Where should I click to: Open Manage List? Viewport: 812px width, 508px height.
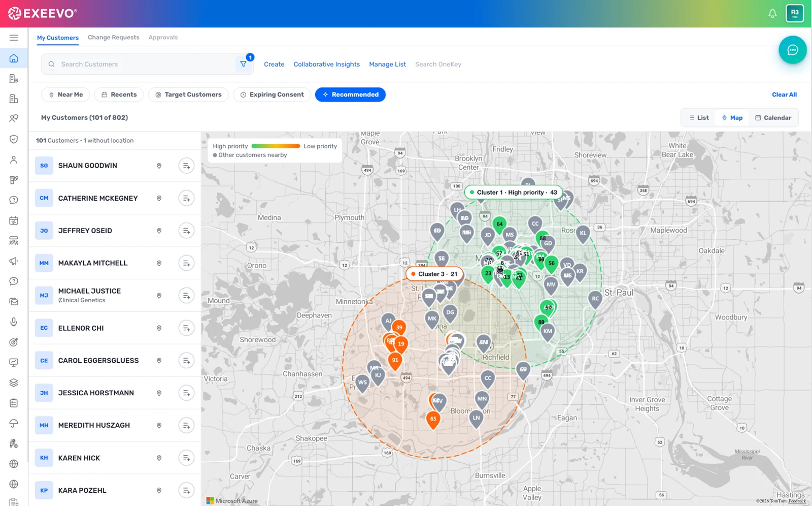[x=388, y=65]
